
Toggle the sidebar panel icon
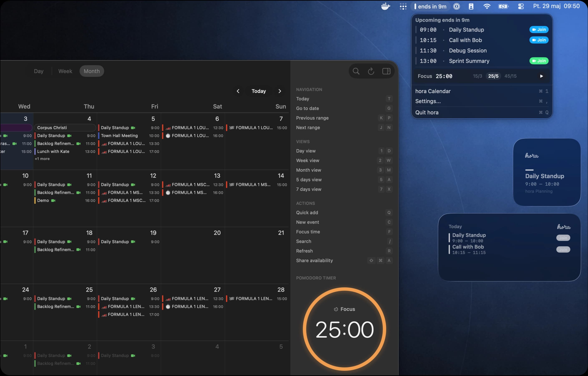pos(386,71)
